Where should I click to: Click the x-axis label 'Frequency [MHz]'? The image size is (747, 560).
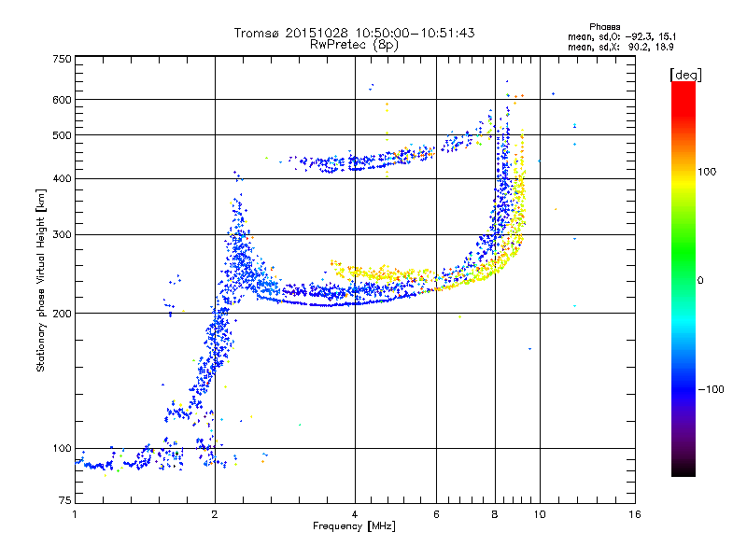354,526
